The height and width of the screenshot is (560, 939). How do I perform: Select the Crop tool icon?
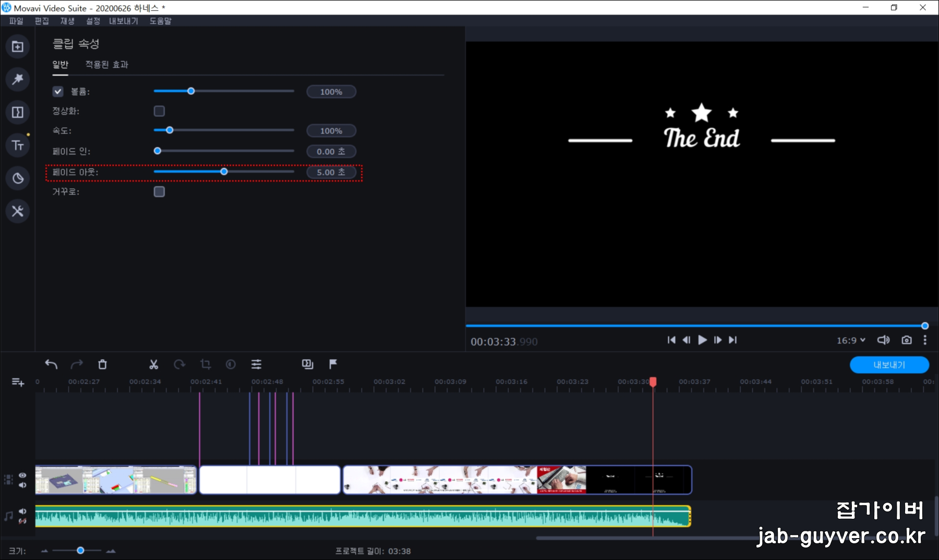click(x=206, y=364)
